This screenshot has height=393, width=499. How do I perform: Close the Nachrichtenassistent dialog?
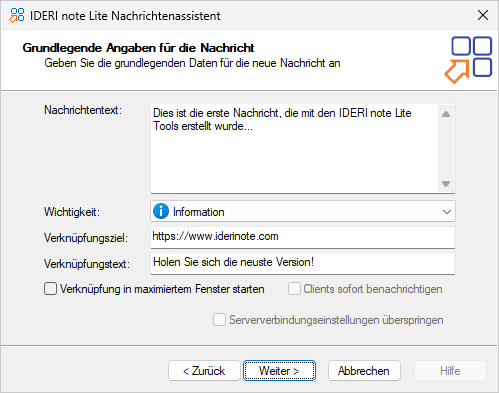(483, 15)
